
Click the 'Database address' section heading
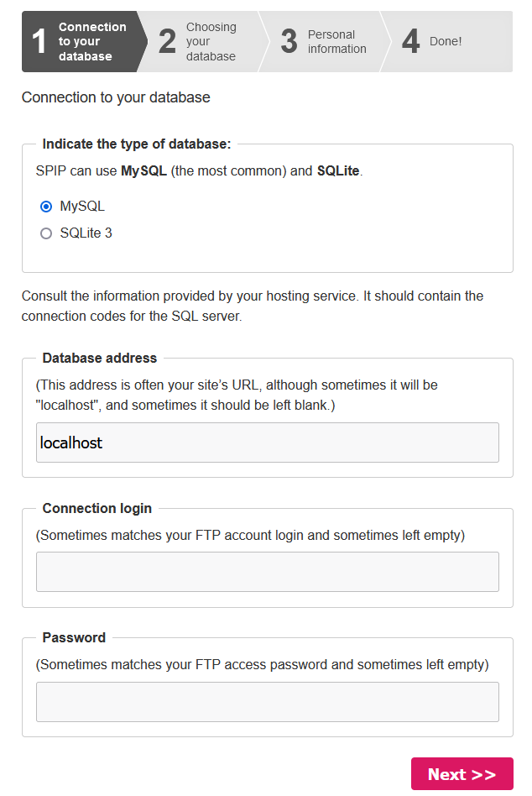point(99,359)
